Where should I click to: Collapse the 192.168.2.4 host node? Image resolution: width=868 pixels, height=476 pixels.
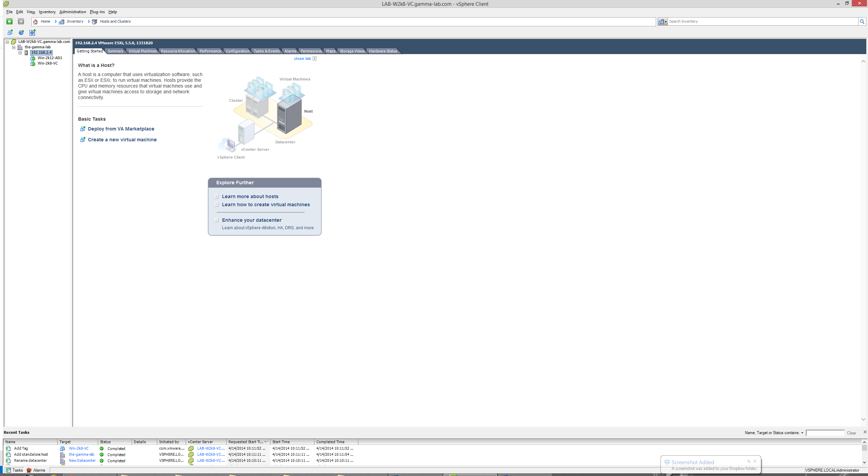[x=20, y=52]
